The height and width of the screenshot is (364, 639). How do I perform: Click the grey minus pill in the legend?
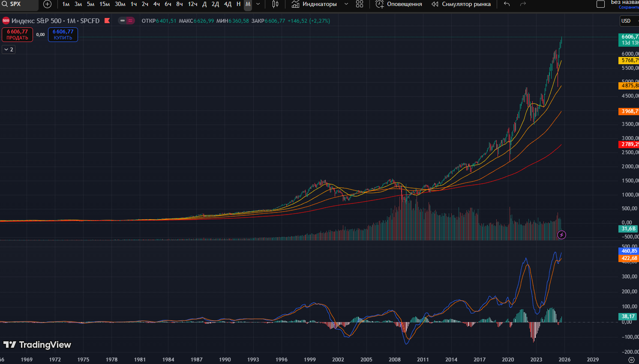pos(123,21)
